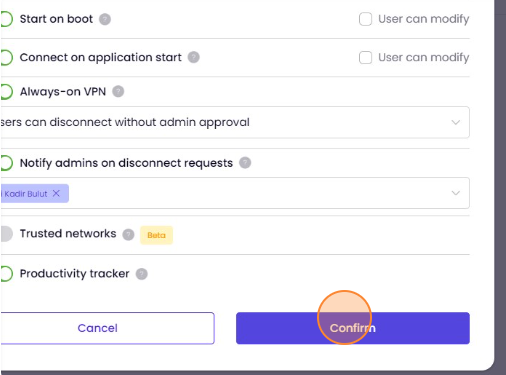Open the users can disconnect without admin approval combo box
This screenshot has height=375, width=506.
(235, 122)
